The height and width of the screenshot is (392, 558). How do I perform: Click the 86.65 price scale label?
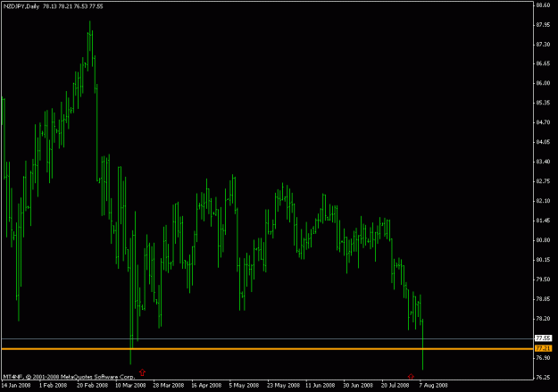pyautogui.click(x=543, y=63)
